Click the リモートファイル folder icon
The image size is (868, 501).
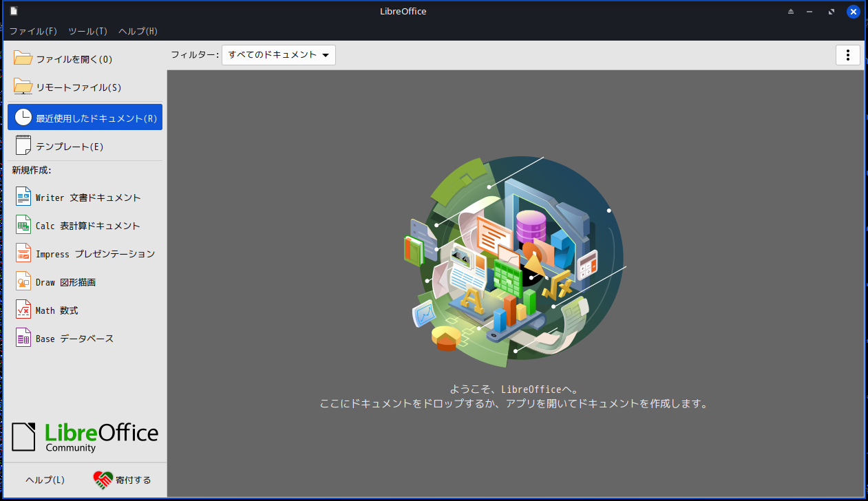pos(23,87)
